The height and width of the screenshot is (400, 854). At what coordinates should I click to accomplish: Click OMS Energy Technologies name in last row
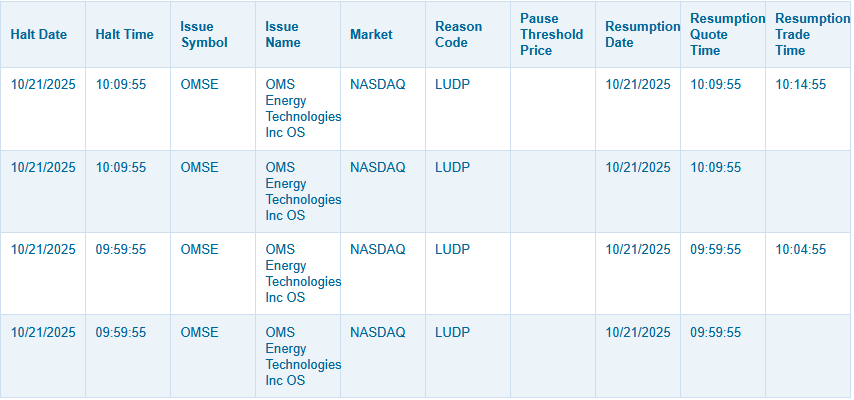click(303, 356)
